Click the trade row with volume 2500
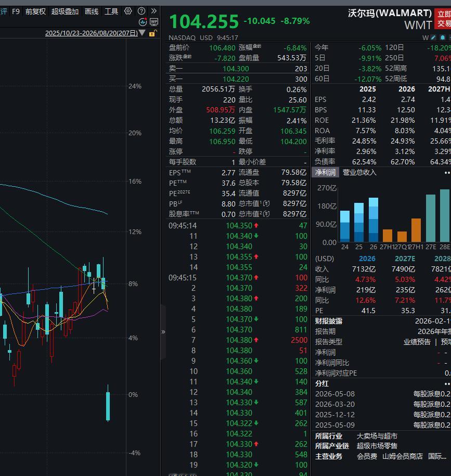Screen dimensions: 451x476 [238, 340]
